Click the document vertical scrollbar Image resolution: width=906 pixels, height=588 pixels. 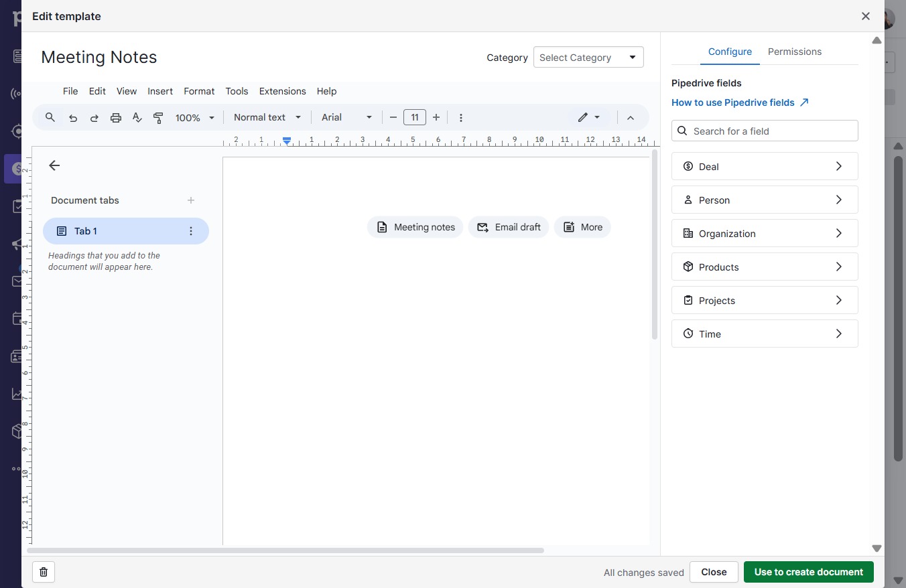655,244
